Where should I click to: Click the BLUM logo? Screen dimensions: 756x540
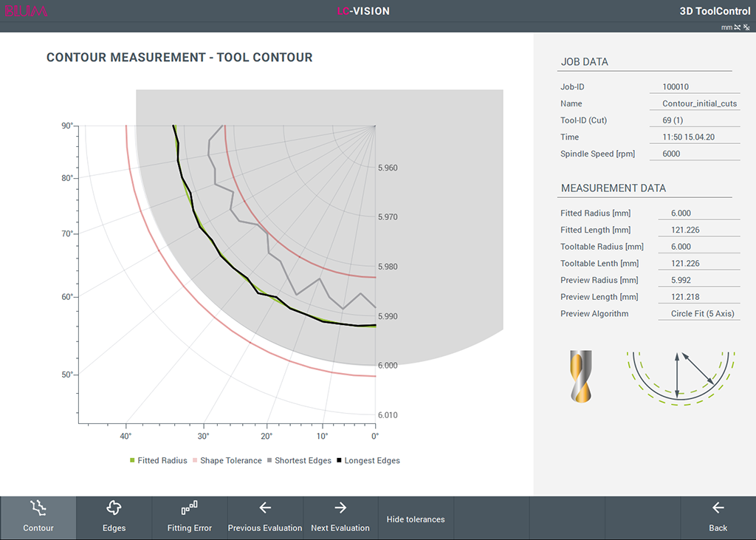pos(26,11)
